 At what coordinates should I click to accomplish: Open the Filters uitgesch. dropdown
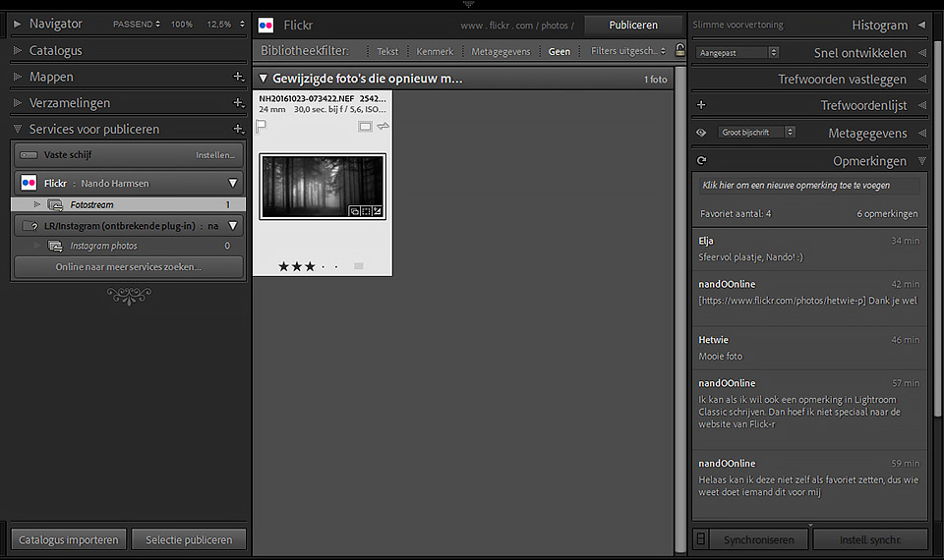coord(628,51)
